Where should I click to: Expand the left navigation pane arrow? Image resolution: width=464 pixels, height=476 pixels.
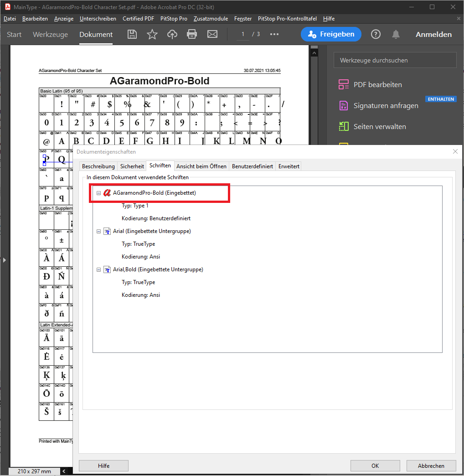tap(4, 260)
